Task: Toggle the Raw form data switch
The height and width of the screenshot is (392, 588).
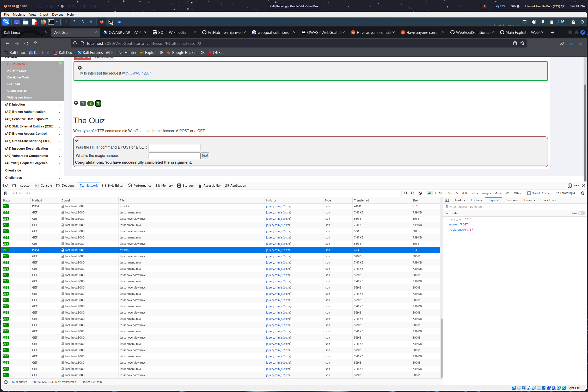Action: 581,213
